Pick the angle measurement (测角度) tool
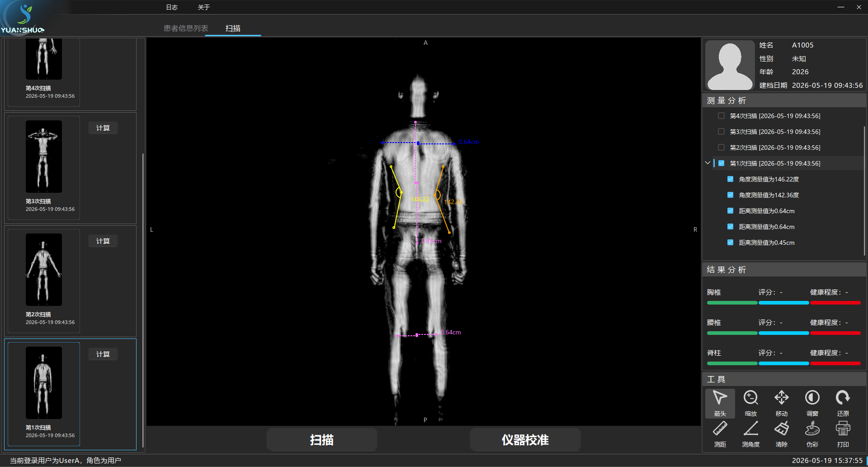The width and height of the screenshot is (868, 467). tap(751, 434)
